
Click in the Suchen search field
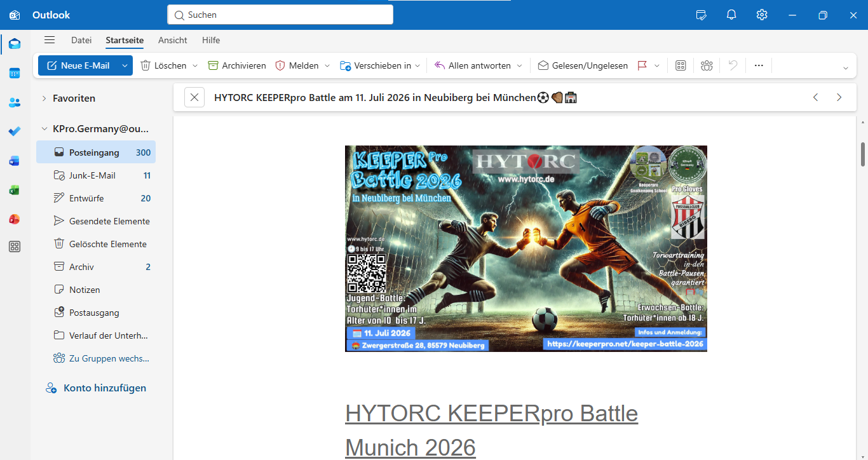[x=280, y=15]
